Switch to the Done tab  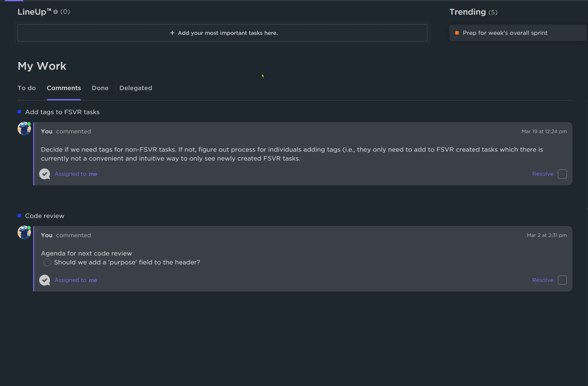pyautogui.click(x=100, y=88)
